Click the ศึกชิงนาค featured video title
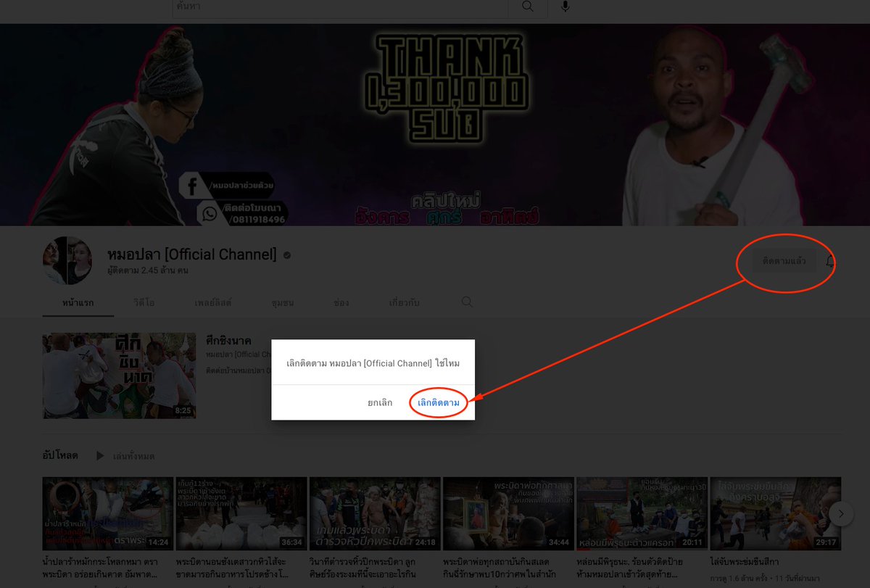This screenshot has height=588, width=870. (x=228, y=341)
